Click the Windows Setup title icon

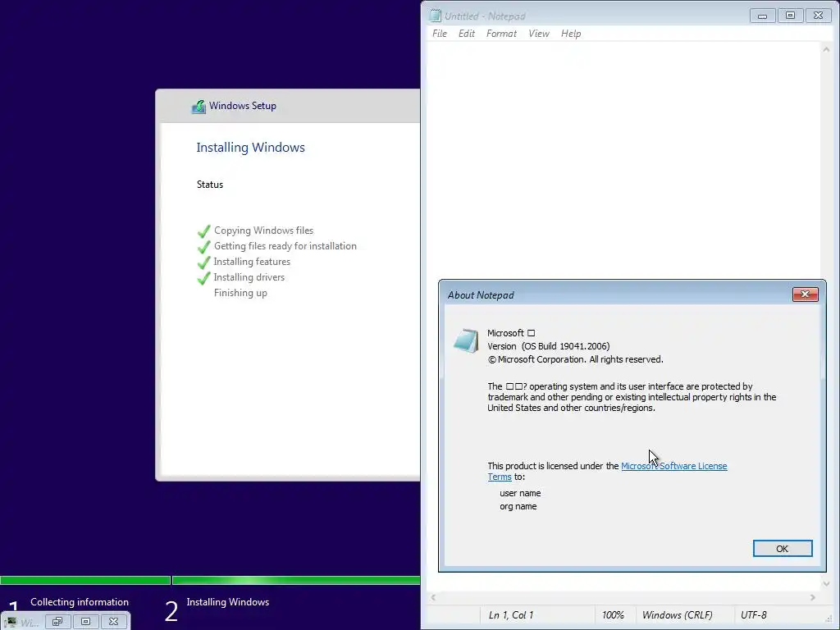click(x=199, y=106)
